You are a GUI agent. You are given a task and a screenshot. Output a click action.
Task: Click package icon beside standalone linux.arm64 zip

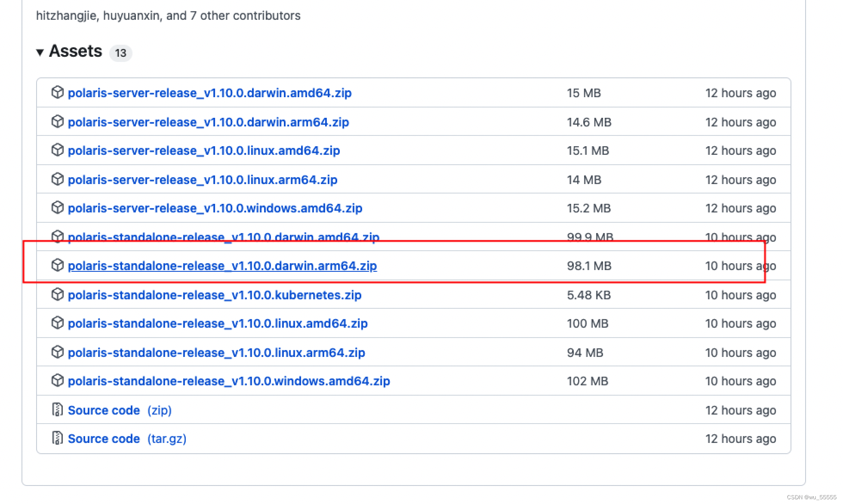click(57, 352)
